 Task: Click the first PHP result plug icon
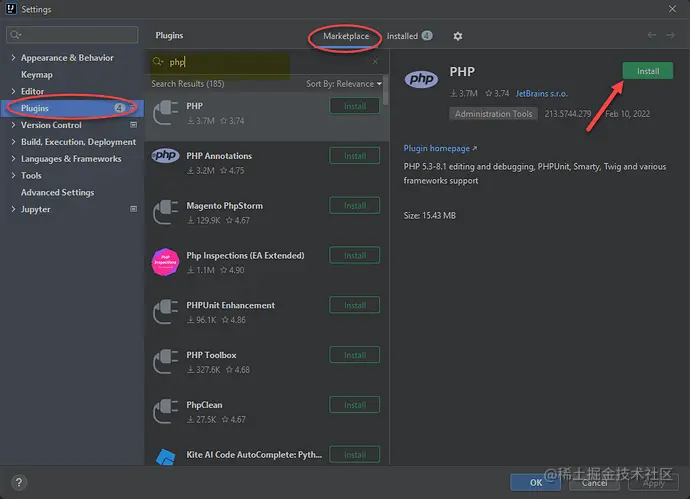tap(165, 113)
